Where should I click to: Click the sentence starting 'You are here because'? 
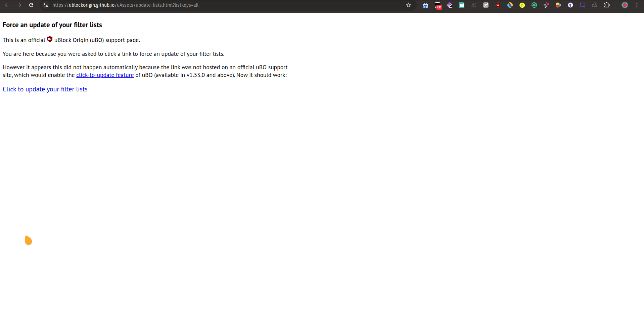[113, 54]
